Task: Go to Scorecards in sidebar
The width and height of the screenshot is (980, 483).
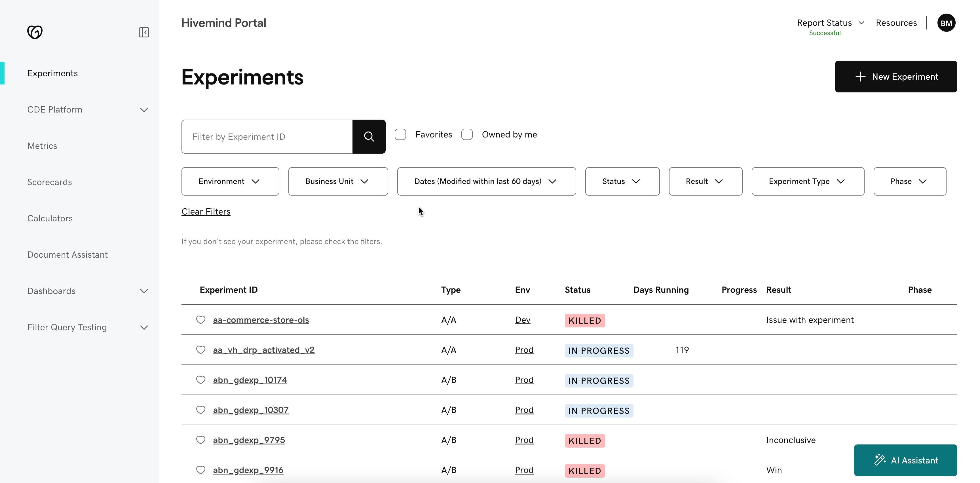Action: 49,182
